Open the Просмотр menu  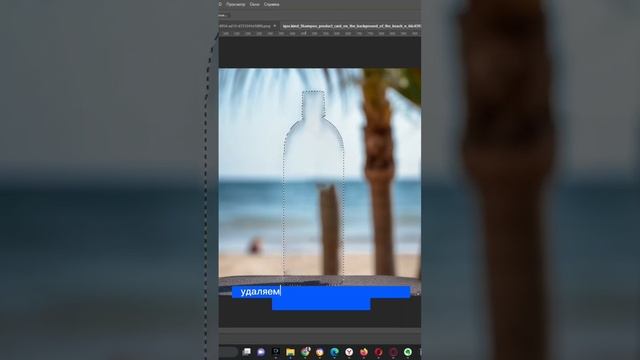(236, 4)
